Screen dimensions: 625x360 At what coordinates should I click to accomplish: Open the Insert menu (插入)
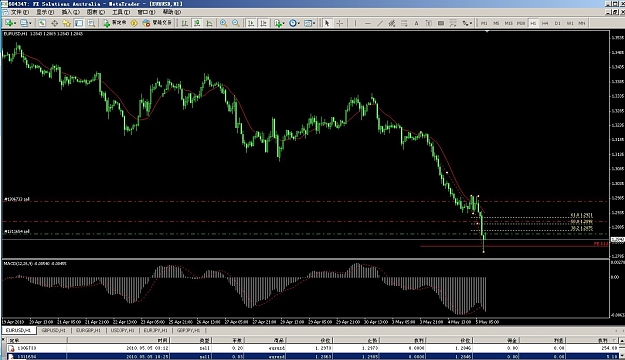pos(70,12)
